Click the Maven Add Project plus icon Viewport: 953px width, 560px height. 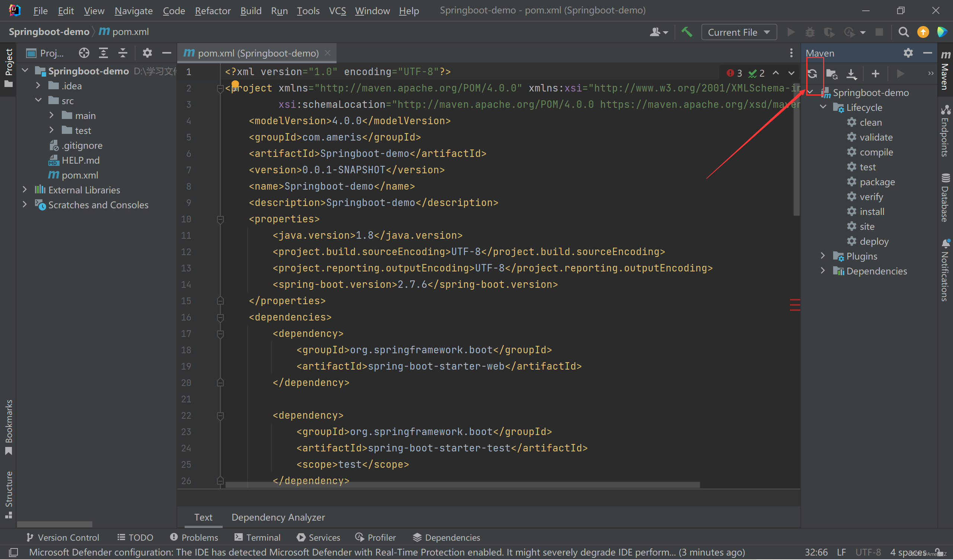tap(875, 74)
